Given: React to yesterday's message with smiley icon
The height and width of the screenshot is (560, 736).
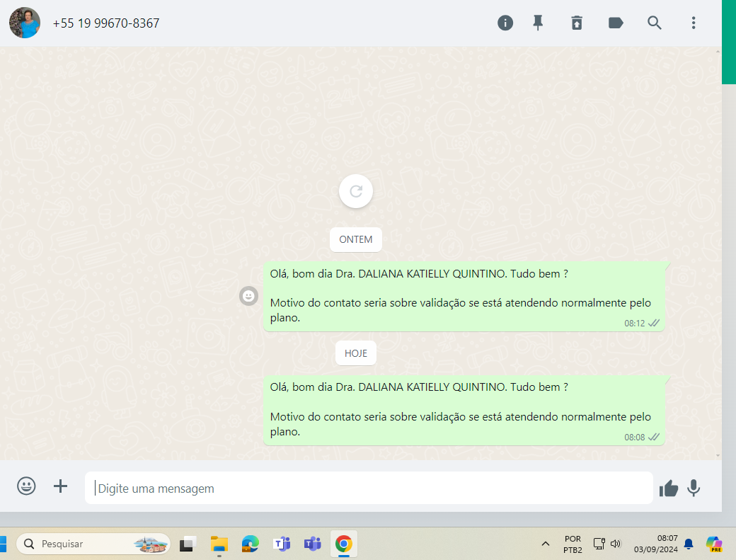Looking at the screenshot, I should click(x=248, y=297).
